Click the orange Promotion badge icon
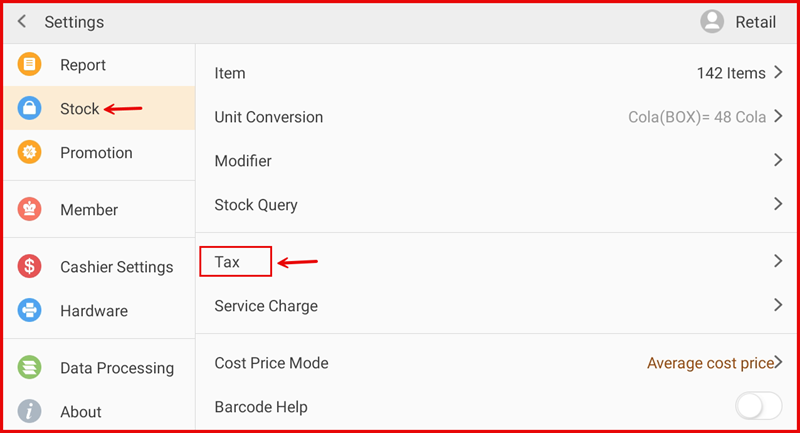 [x=30, y=153]
